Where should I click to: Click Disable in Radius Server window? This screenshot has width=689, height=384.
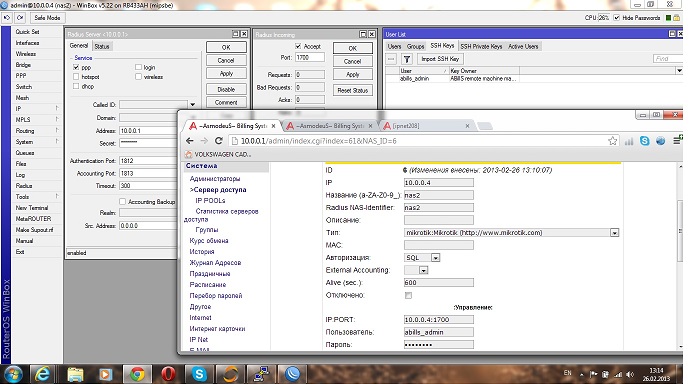[226, 89]
